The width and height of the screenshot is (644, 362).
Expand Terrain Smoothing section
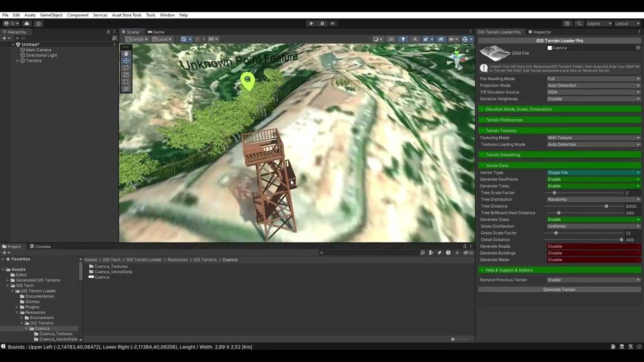coord(560,155)
